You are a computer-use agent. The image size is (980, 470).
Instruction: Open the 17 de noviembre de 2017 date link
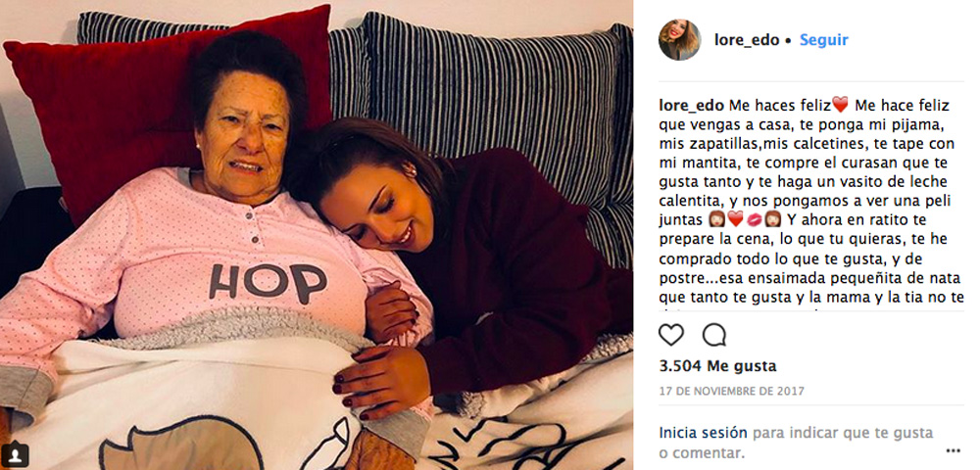731,392
